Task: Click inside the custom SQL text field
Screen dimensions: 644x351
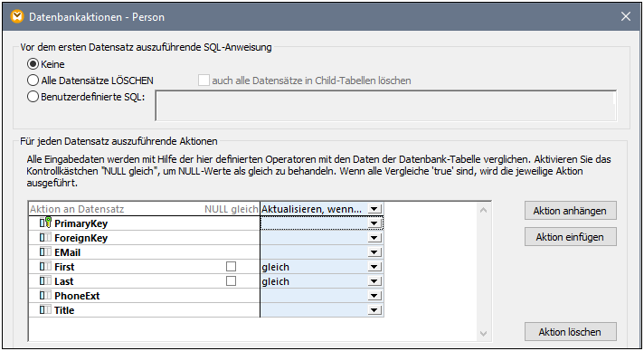Action: tap(385, 106)
